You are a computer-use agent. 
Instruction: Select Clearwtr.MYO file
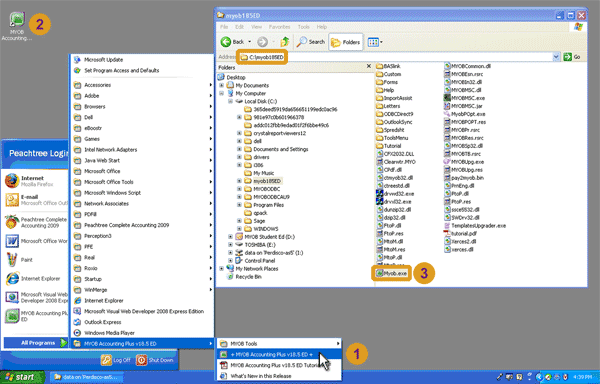(396, 162)
